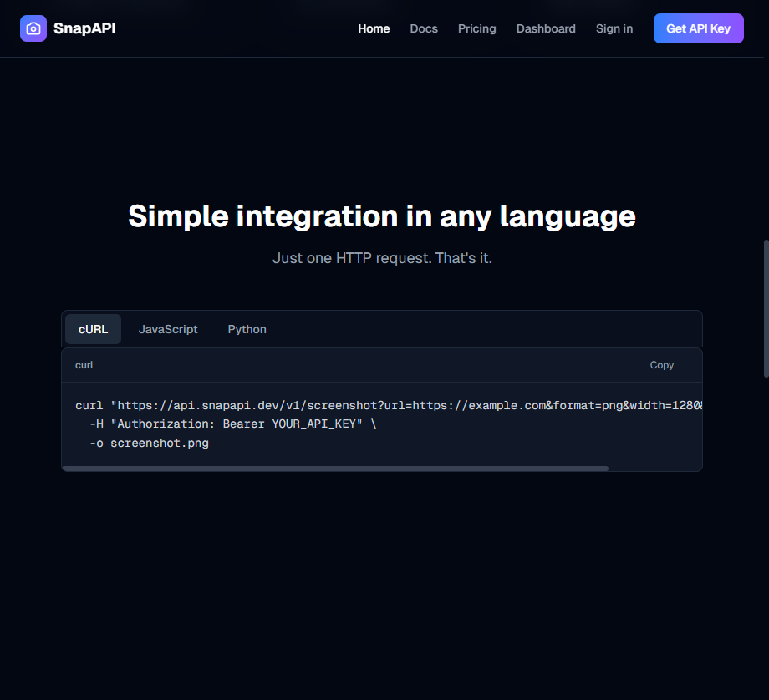This screenshot has height=700, width=769.
Task: Click the curl label above the code
Action: coord(84,365)
